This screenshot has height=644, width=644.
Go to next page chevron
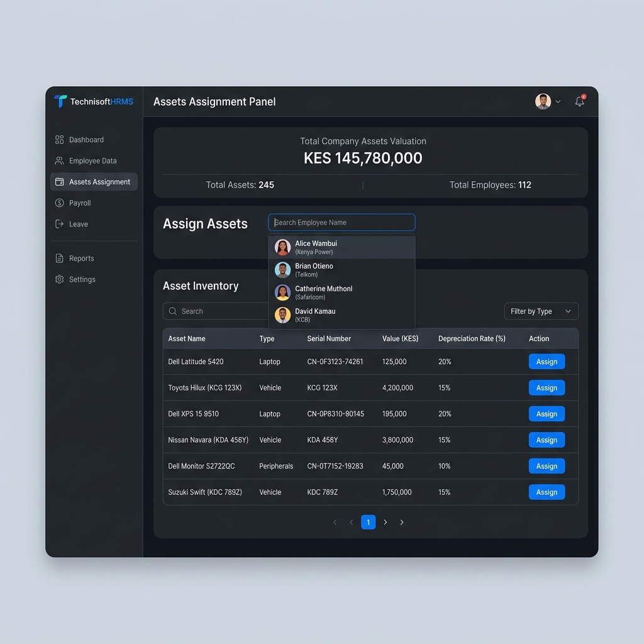(386, 522)
